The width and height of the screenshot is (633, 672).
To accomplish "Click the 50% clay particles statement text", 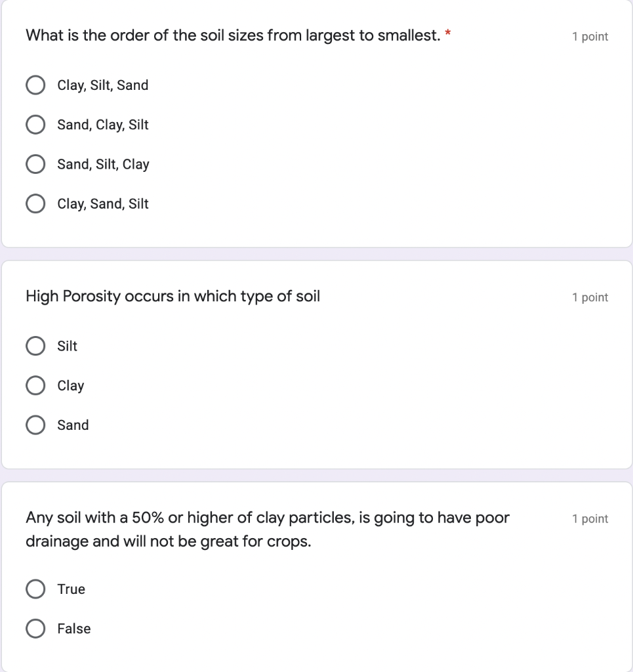I will coord(267,518).
